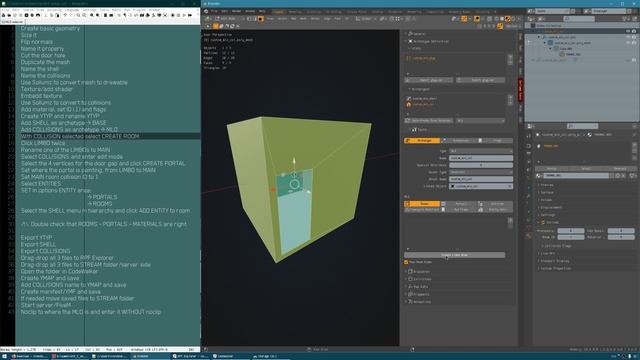Viewport: 640px width, 360px height.
Task: Open the Material properties tab icon
Action: coord(529,236)
